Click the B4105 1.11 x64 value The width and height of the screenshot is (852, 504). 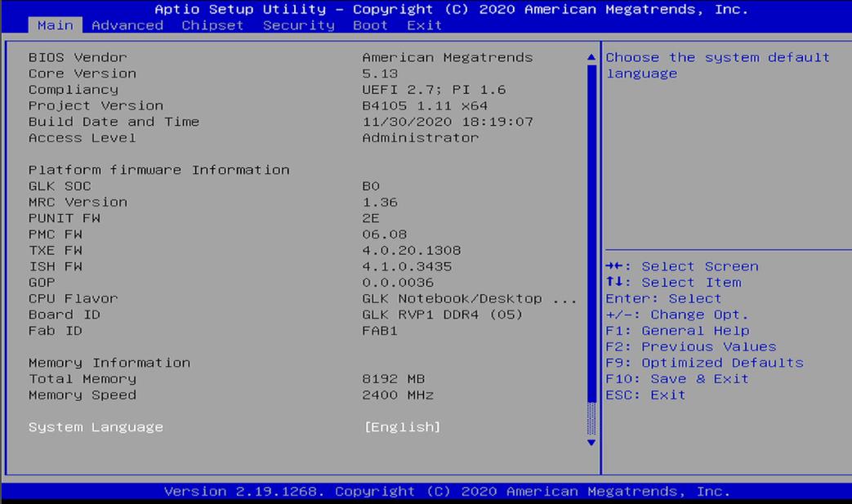425,105
